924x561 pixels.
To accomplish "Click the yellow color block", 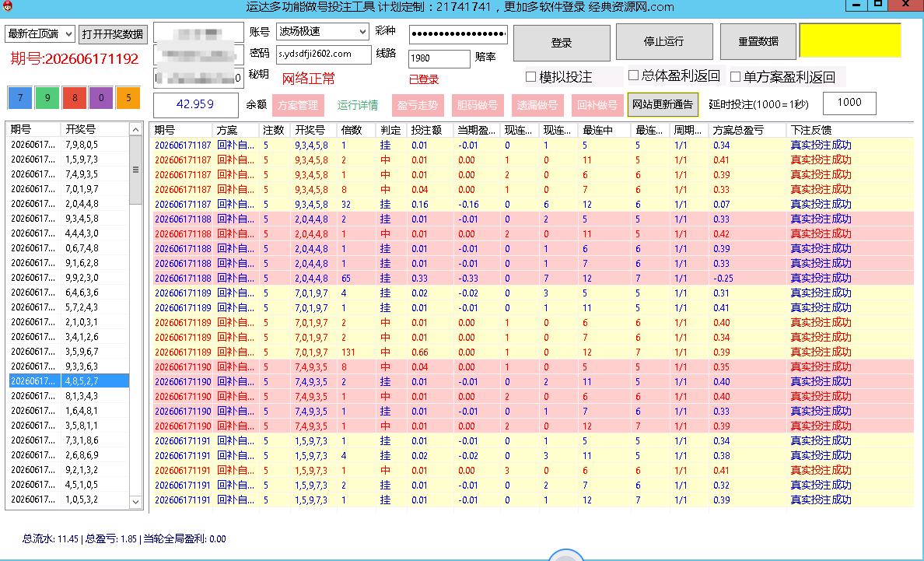I will click(x=850, y=40).
